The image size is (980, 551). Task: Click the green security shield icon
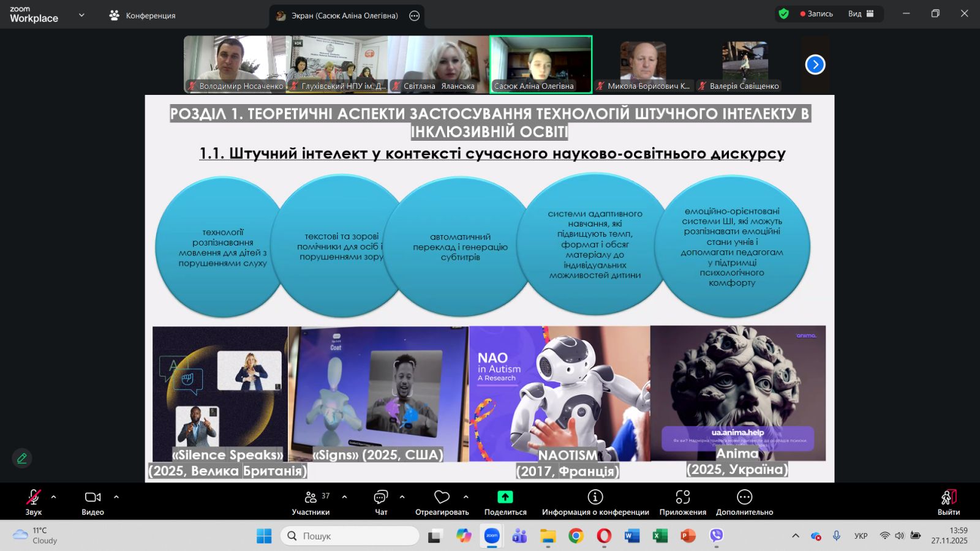pyautogui.click(x=783, y=13)
